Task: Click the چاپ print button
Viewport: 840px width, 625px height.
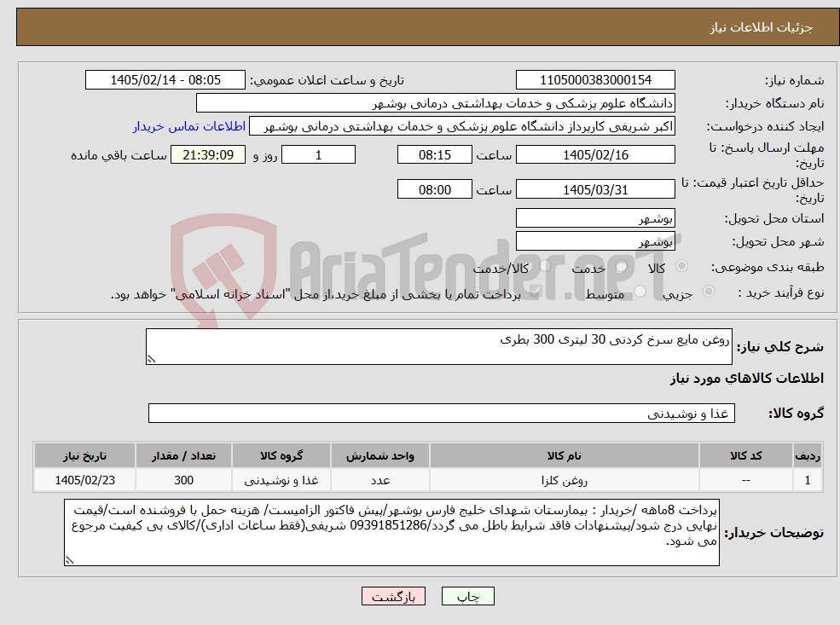Action: 467,596
